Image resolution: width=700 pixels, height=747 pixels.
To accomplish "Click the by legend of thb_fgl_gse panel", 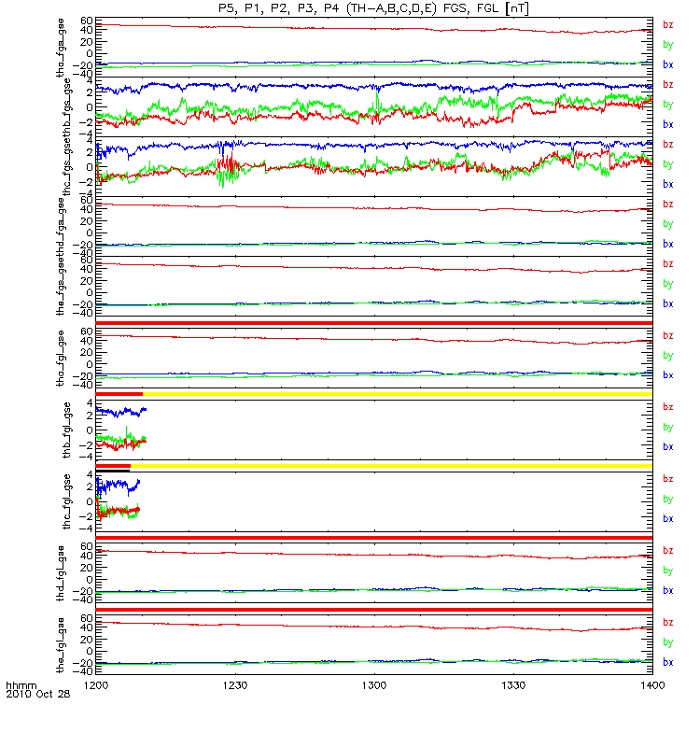I will pos(668,428).
